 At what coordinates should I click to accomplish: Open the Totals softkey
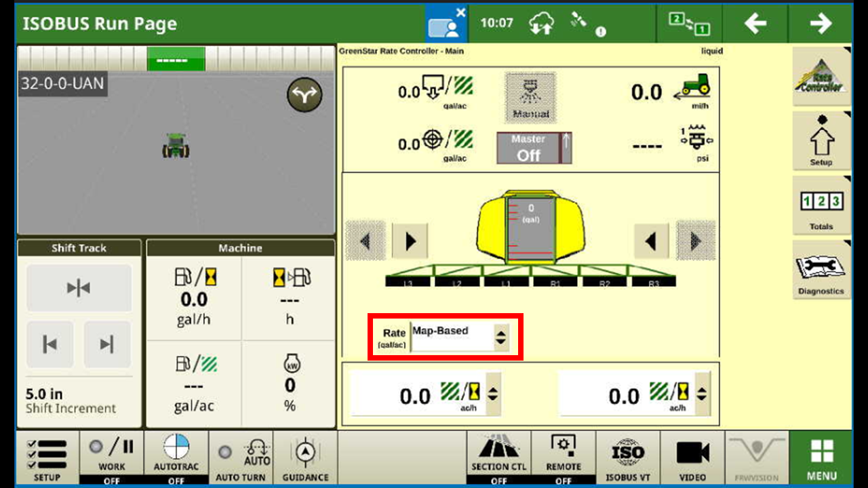[821, 205]
